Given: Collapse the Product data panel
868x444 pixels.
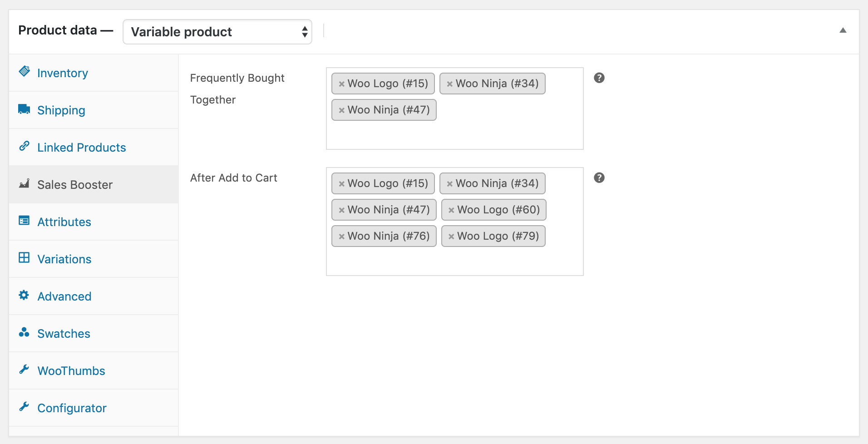Looking at the screenshot, I should 843,30.
